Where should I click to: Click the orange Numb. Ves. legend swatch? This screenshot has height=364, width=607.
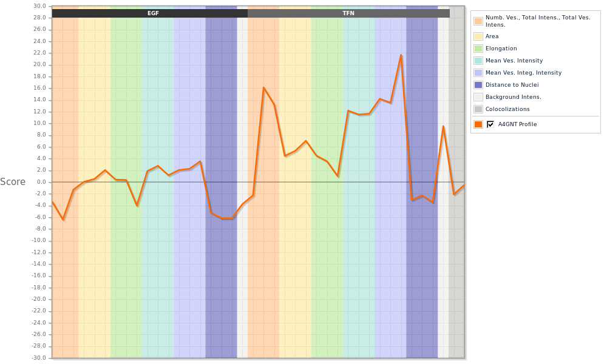coord(478,21)
